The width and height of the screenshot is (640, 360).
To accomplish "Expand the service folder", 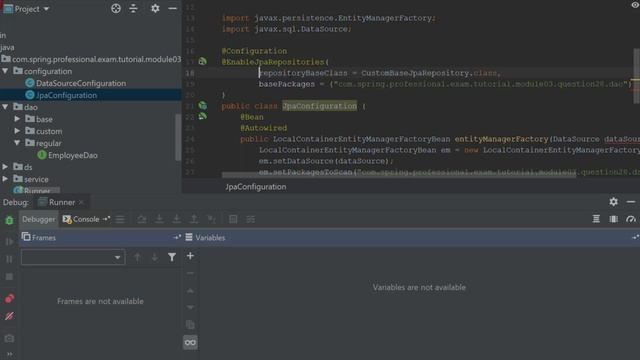I will [x=5, y=179].
